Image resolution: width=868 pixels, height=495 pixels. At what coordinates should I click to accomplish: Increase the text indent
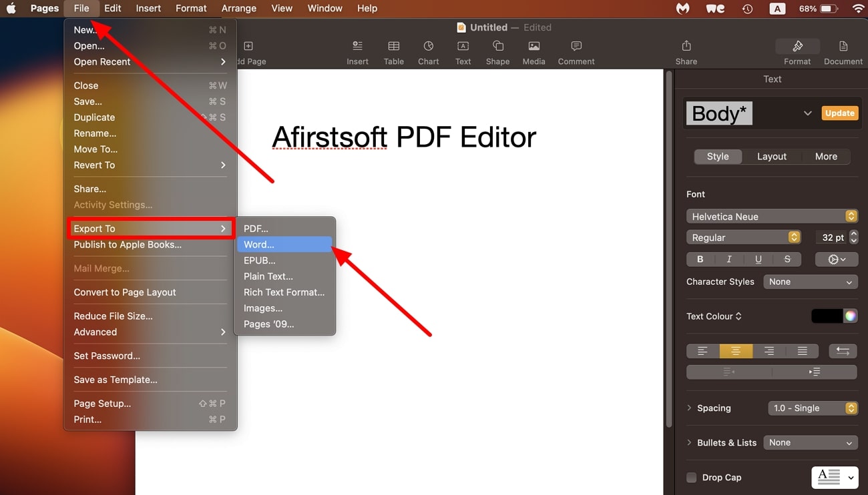point(815,372)
